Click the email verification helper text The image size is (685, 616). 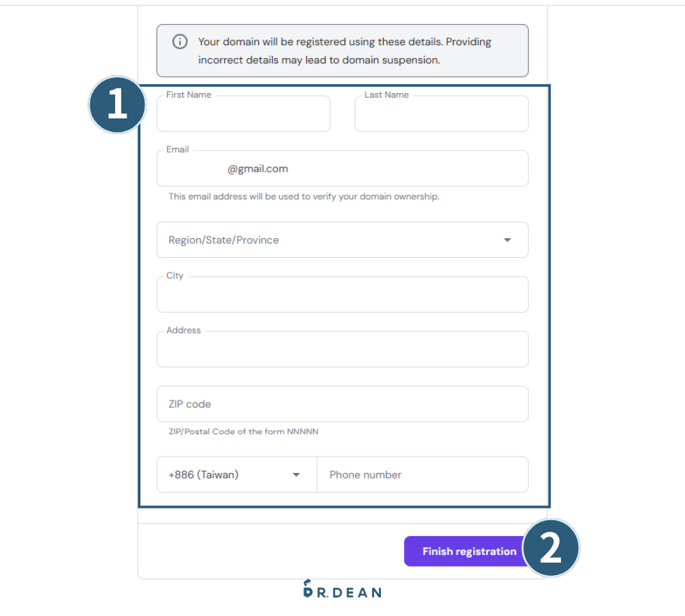304,196
